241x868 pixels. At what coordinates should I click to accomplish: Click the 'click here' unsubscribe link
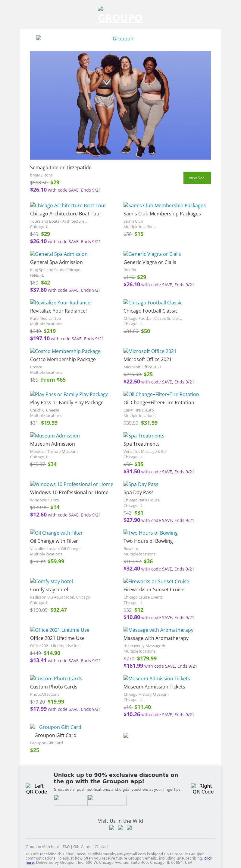coord(208,858)
